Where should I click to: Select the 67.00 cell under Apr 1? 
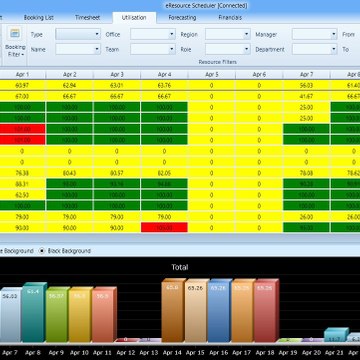pos(22,96)
